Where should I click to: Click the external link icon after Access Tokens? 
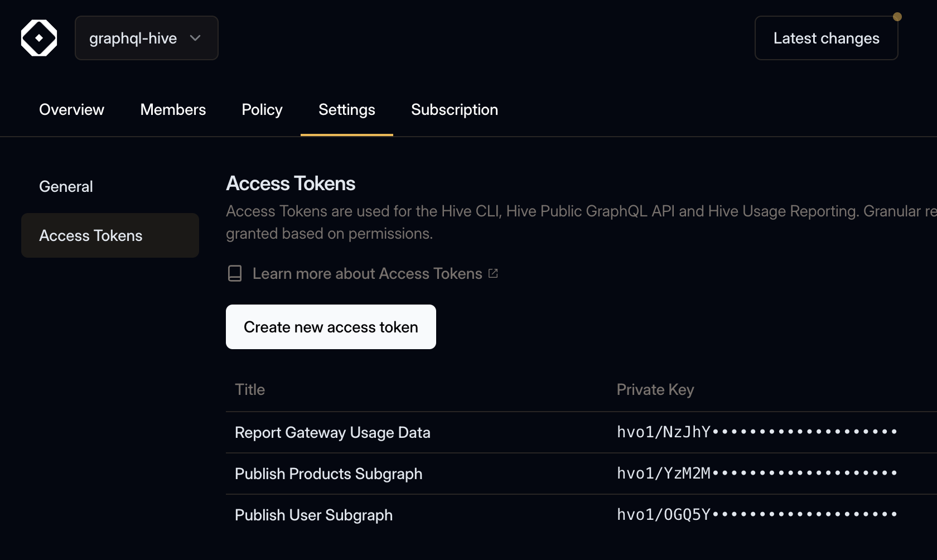492,273
